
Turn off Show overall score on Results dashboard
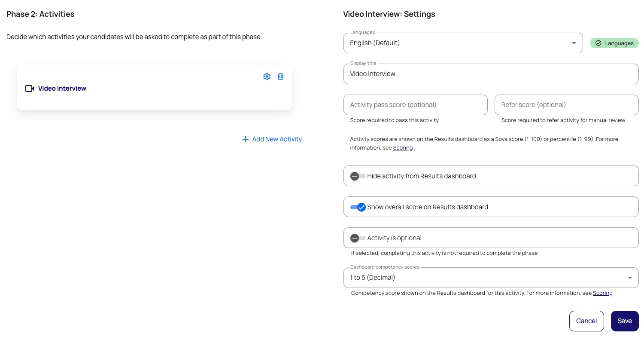[x=358, y=207]
